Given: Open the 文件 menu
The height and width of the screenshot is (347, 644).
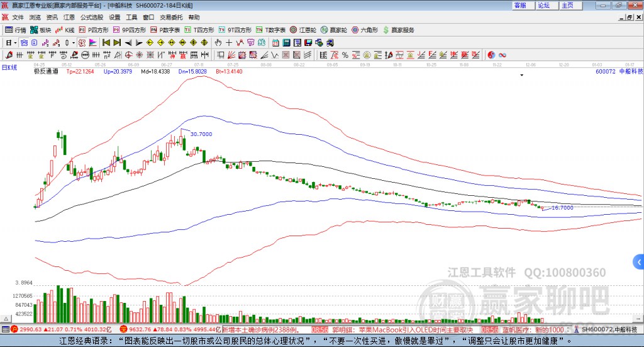Looking at the screenshot, I should [x=18, y=17].
